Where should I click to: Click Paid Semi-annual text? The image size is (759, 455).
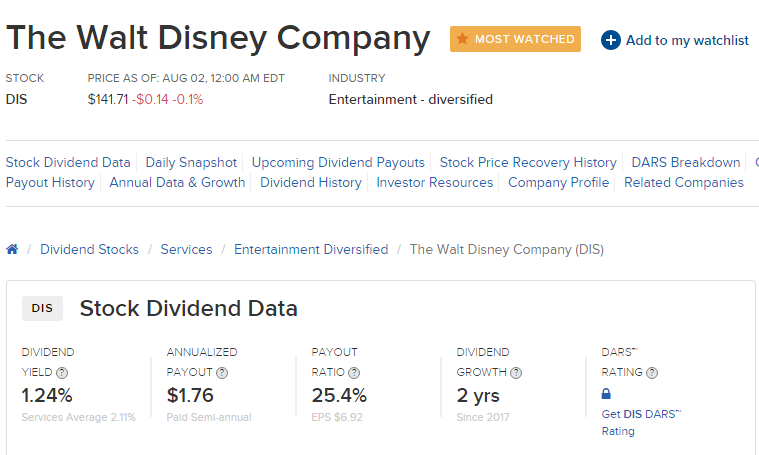(x=209, y=417)
